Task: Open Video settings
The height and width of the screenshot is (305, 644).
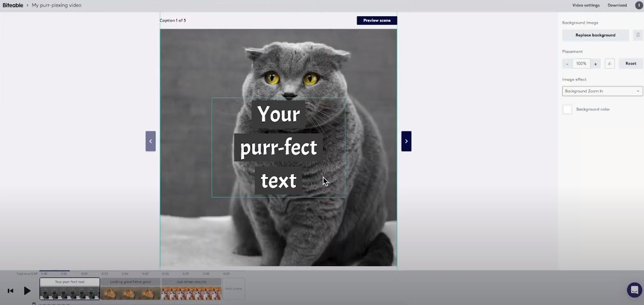Action: click(x=586, y=5)
